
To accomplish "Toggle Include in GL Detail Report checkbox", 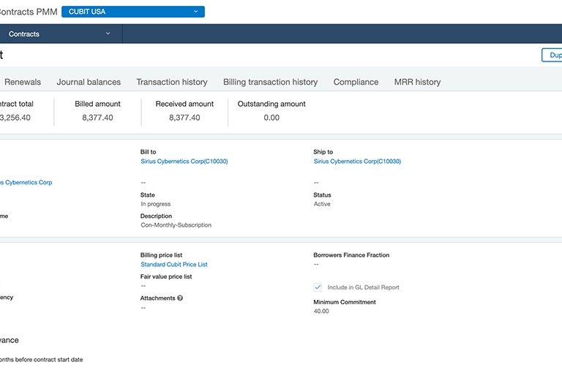I will coord(318,287).
